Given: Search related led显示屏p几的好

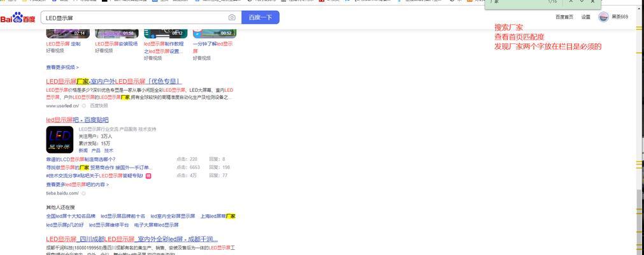Looking at the screenshot, I should coord(65,225).
